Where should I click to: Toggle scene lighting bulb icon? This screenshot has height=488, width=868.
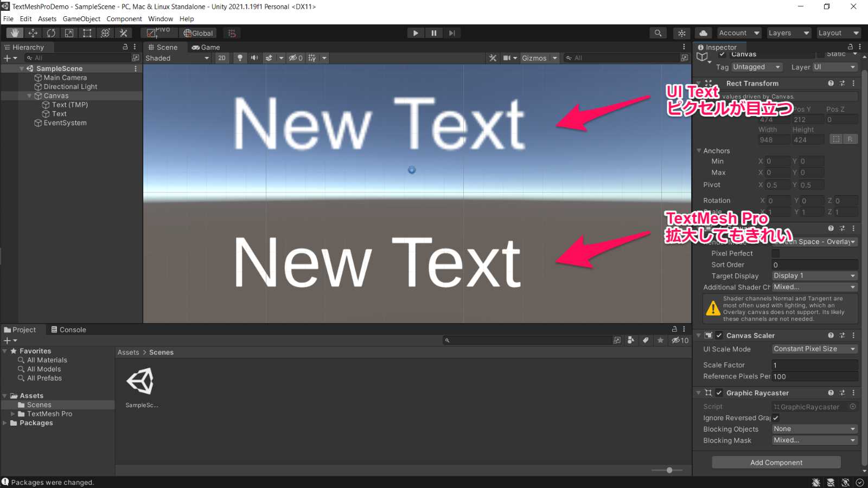point(240,58)
